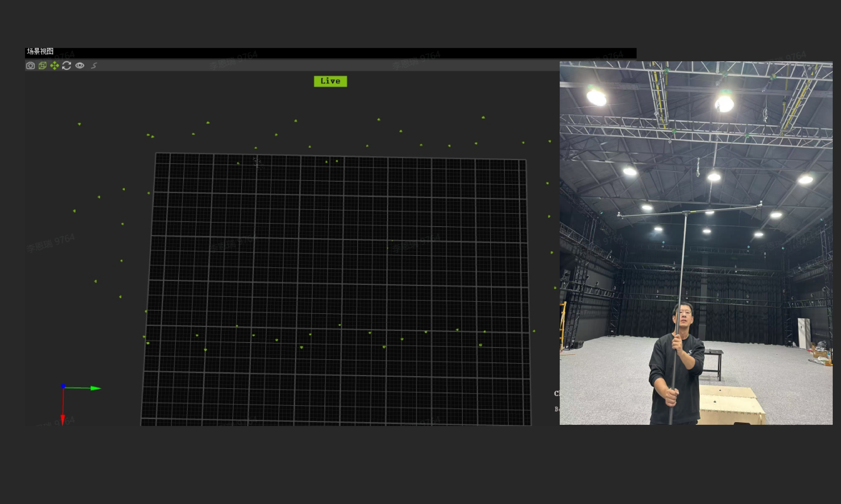Screen dimensions: 841x504
Task: Click the circular arrows refresh icon
Action: [x=67, y=66]
